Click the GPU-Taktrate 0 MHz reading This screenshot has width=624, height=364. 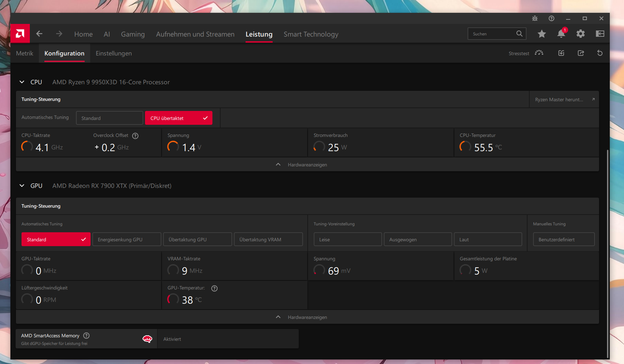tap(39, 271)
